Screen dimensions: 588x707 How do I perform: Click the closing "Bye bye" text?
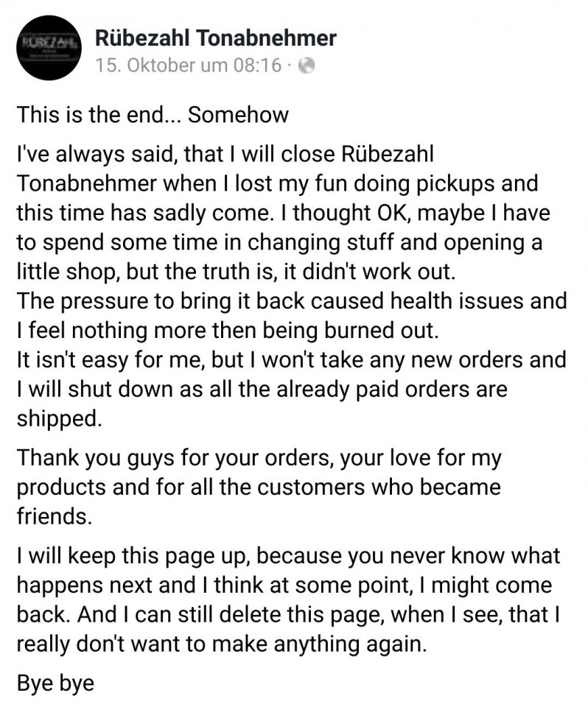point(55,683)
